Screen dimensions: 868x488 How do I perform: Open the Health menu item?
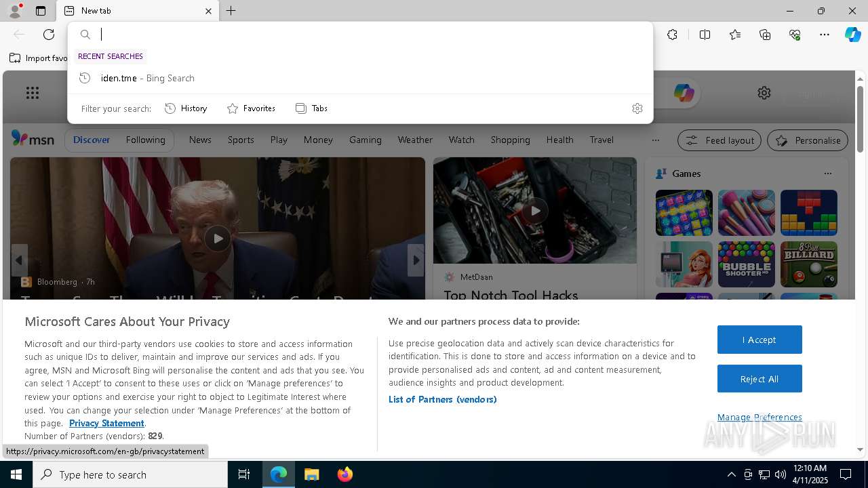click(560, 140)
